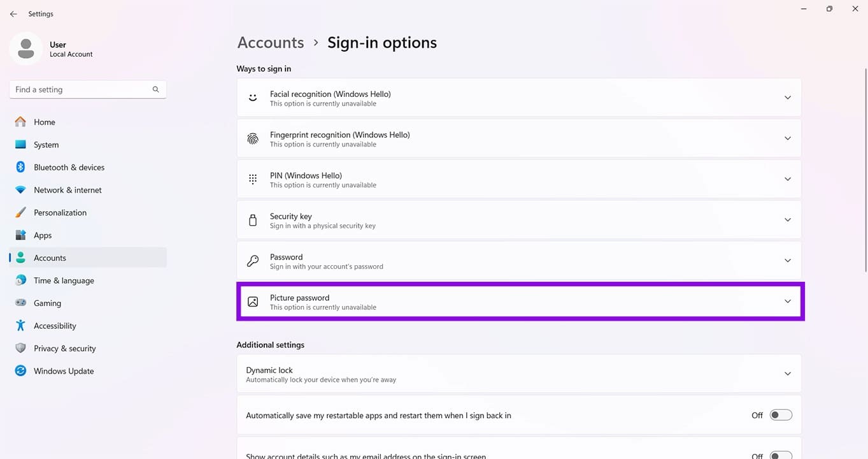
Task: Click the fingerprint icon
Action: (253, 139)
